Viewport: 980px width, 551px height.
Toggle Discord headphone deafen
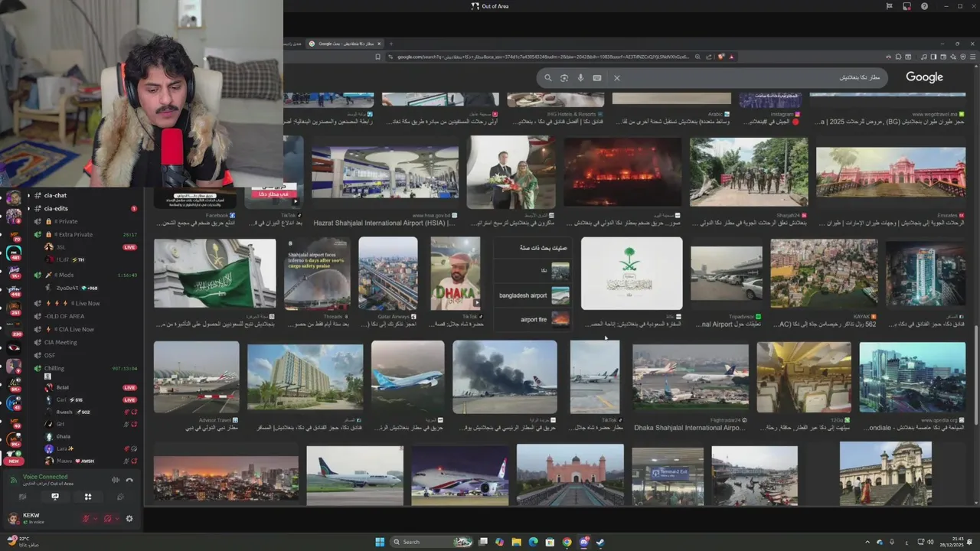click(108, 519)
